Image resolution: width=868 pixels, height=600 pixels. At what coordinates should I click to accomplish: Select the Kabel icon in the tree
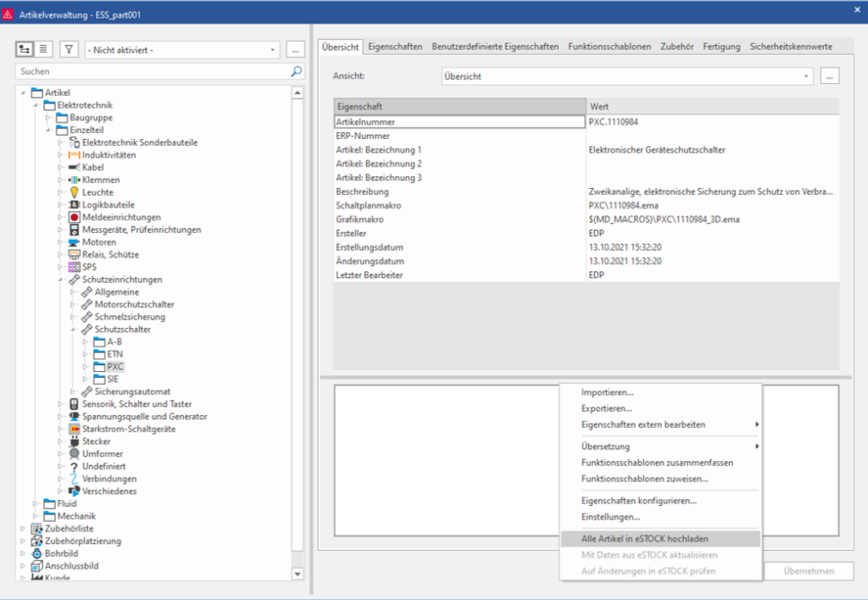click(73, 167)
